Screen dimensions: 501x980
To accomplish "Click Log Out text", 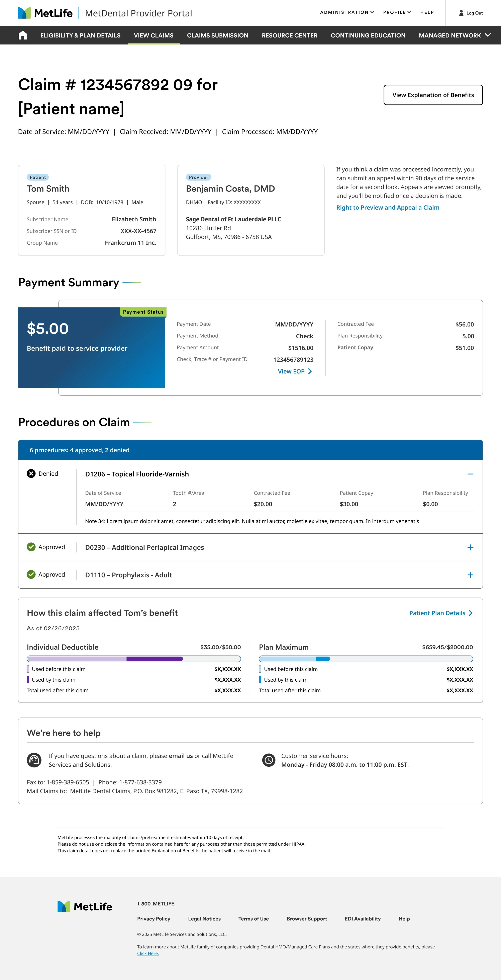I will tap(474, 13).
